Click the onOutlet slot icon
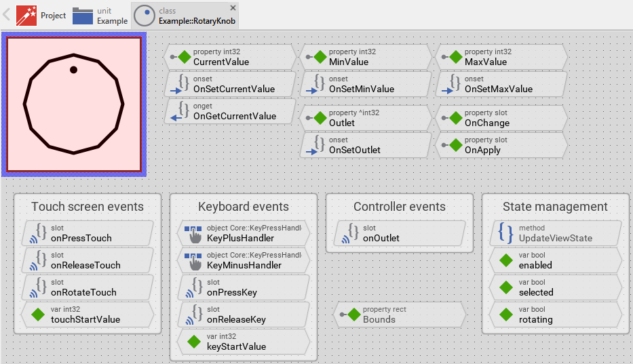The width and height of the screenshot is (633, 364). (351, 233)
